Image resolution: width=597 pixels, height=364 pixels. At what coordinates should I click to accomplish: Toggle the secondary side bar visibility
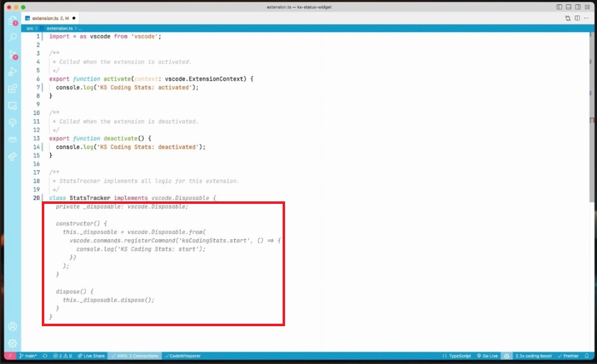[x=578, y=7]
